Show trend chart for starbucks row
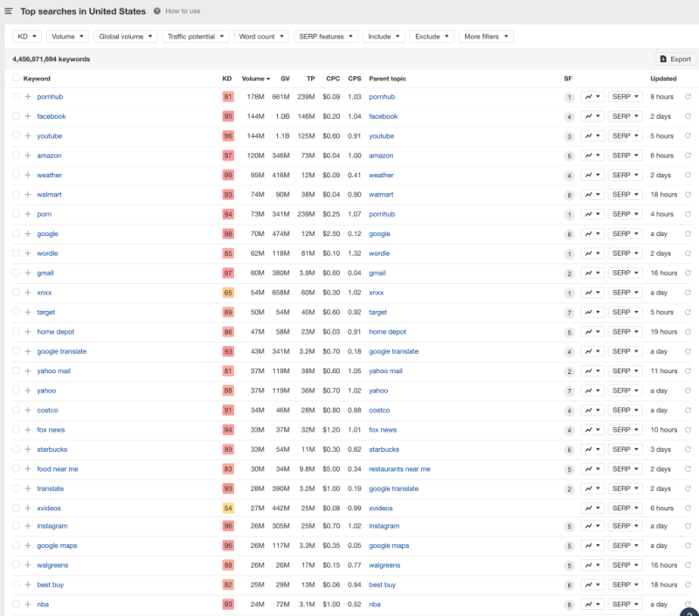The width and height of the screenshot is (699, 616). tap(592, 449)
